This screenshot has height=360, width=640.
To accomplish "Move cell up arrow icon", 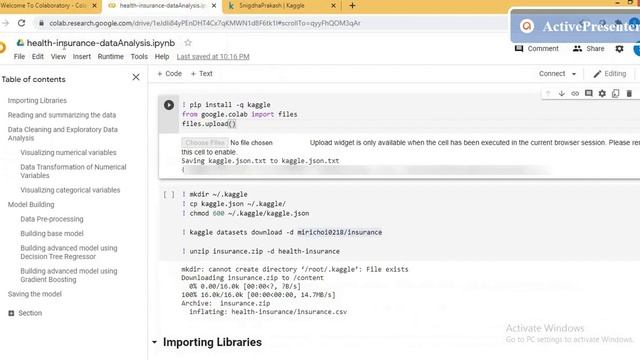I will click(548, 93).
